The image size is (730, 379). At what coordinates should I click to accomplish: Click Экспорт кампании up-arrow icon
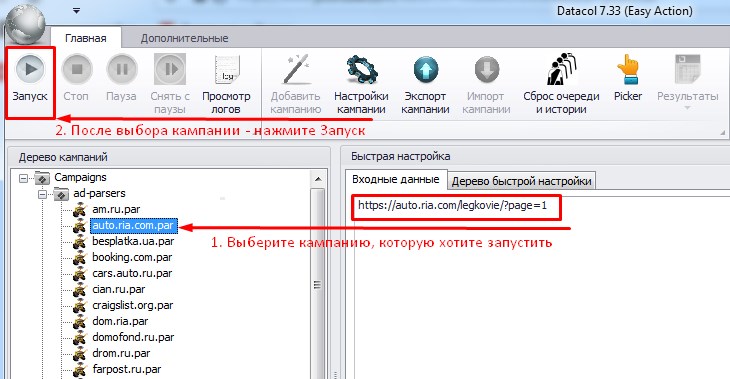tap(426, 70)
